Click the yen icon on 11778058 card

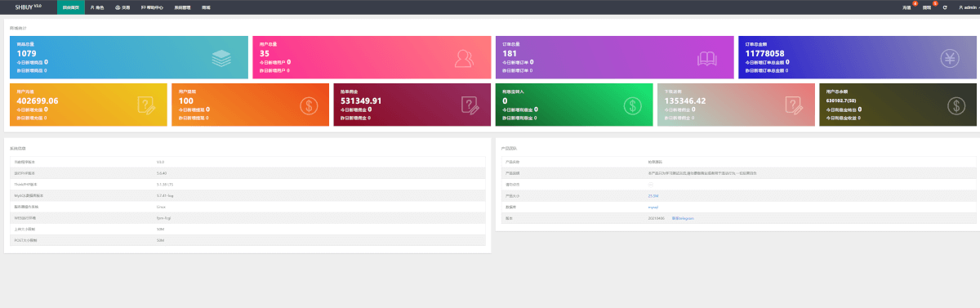950,59
